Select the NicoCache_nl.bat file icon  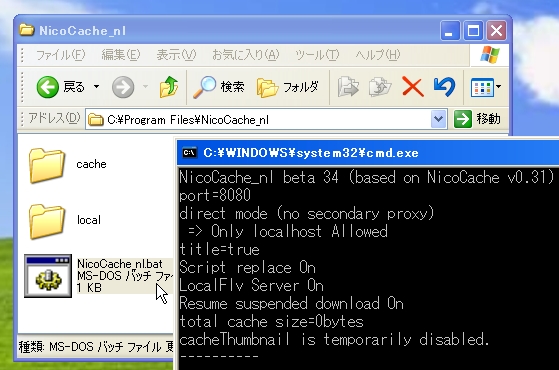point(48,276)
